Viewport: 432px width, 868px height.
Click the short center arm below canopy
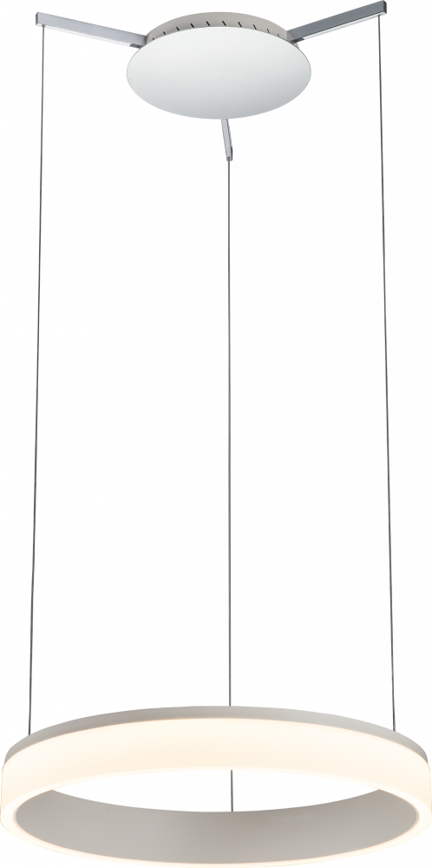[227, 140]
